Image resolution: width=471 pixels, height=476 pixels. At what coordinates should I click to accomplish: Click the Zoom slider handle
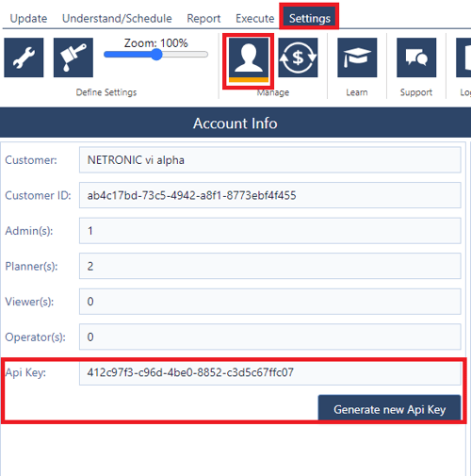click(x=156, y=55)
